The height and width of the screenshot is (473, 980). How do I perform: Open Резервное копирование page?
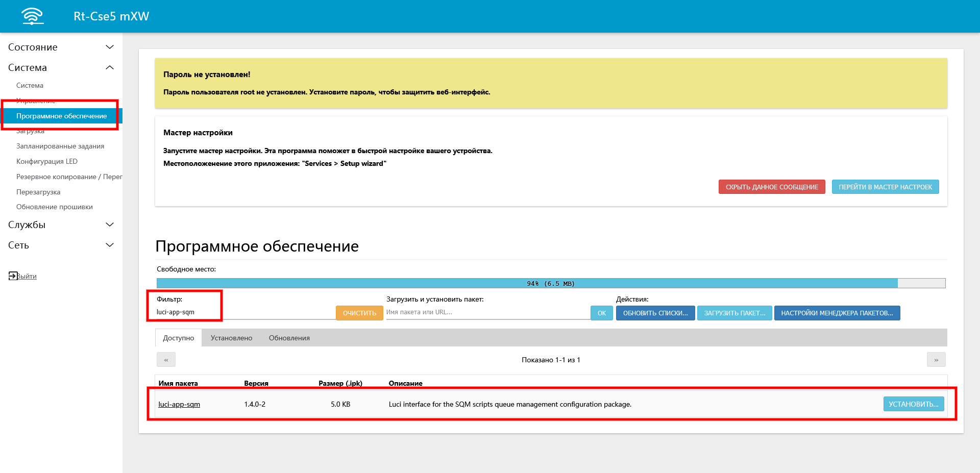coord(69,177)
